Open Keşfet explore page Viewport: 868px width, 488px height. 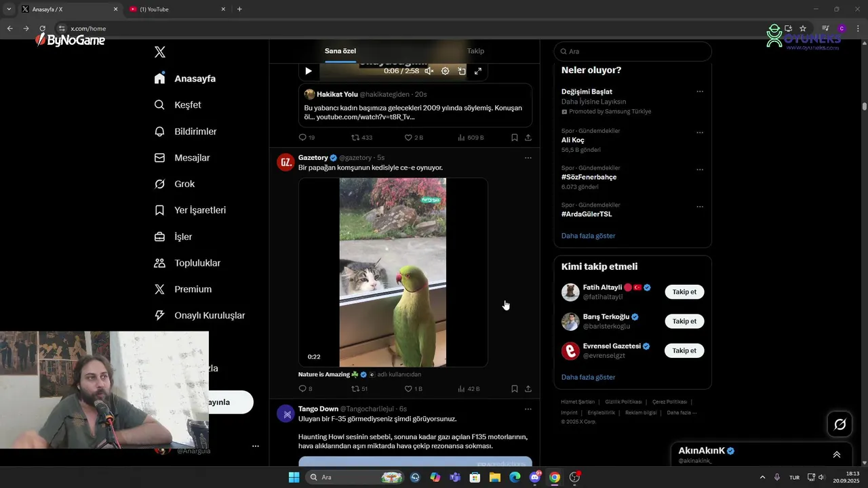178,105
